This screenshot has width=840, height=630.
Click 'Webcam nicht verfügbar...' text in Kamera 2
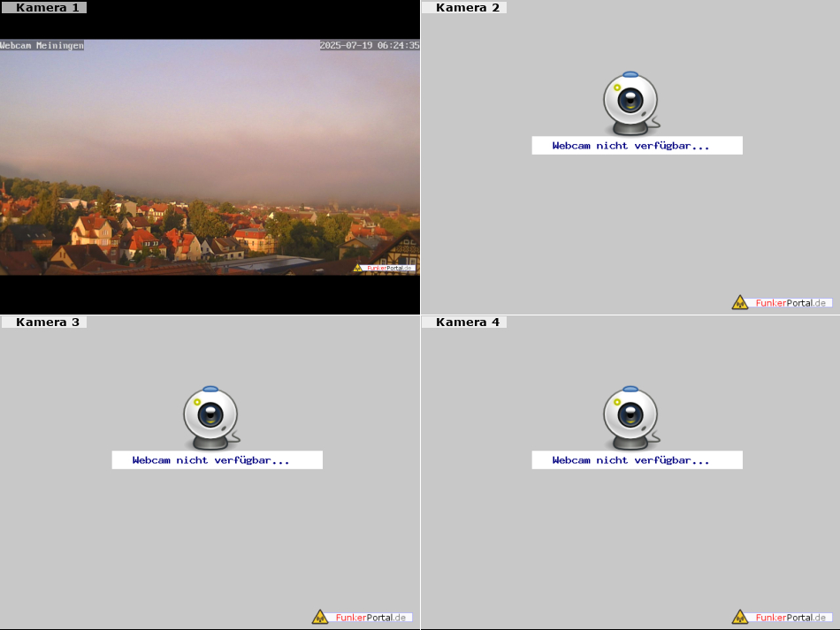(x=630, y=146)
